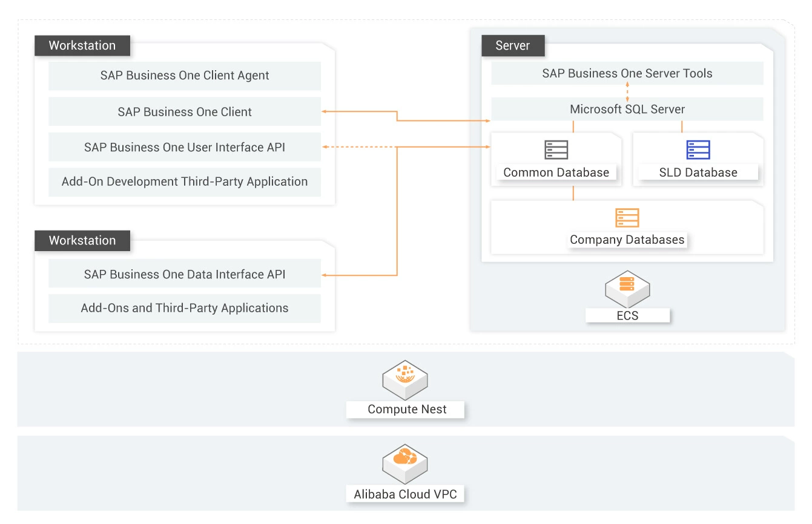Click the ECS label
812x524 pixels.
[x=627, y=315]
